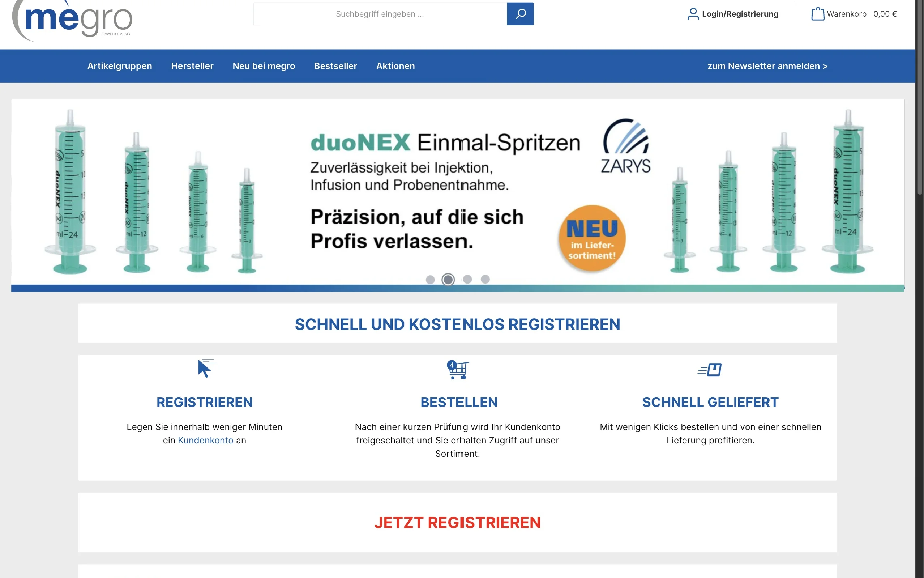Viewport: 924px width, 578px height.
Task: Select the first carousel slide dot
Action: pos(430,280)
